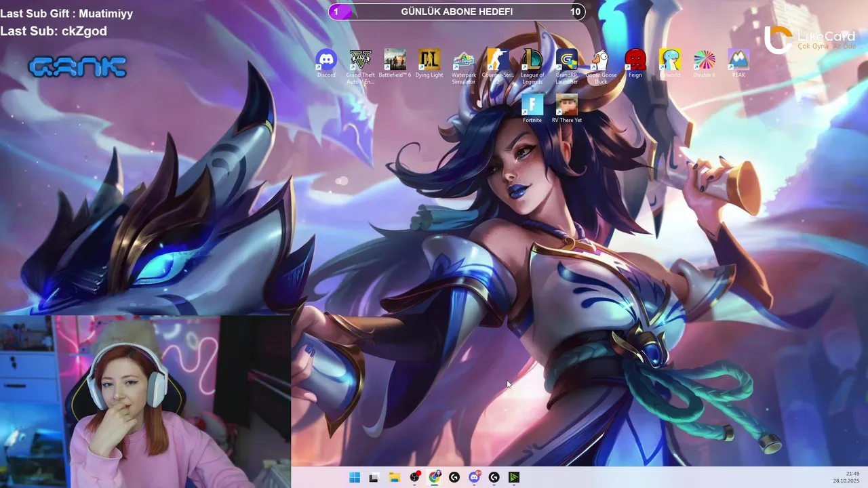868x488 pixels.
Task: Open Google Chrome from the taskbar
Action: pyautogui.click(x=434, y=477)
